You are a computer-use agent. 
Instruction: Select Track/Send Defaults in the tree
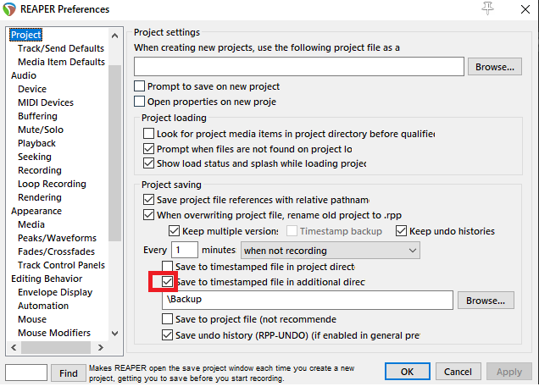(x=61, y=48)
